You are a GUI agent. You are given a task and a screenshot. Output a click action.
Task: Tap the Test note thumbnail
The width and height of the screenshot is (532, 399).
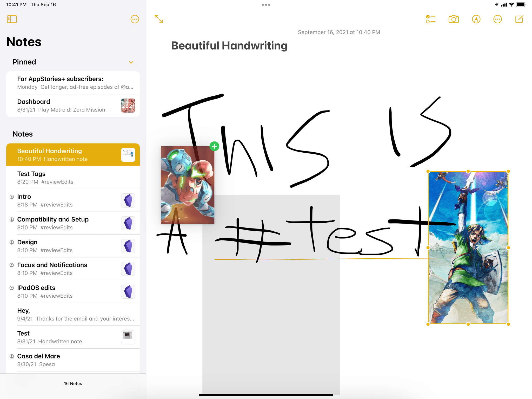pos(128,337)
